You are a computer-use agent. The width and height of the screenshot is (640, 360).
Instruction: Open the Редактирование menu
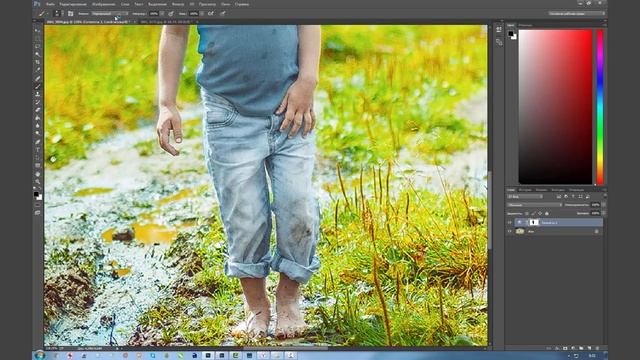[73, 4]
